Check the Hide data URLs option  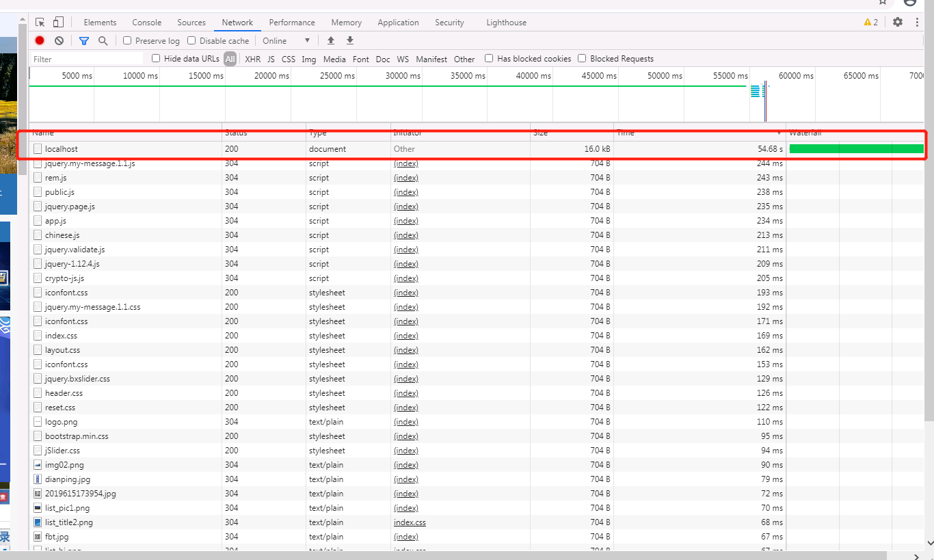[x=156, y=59]
